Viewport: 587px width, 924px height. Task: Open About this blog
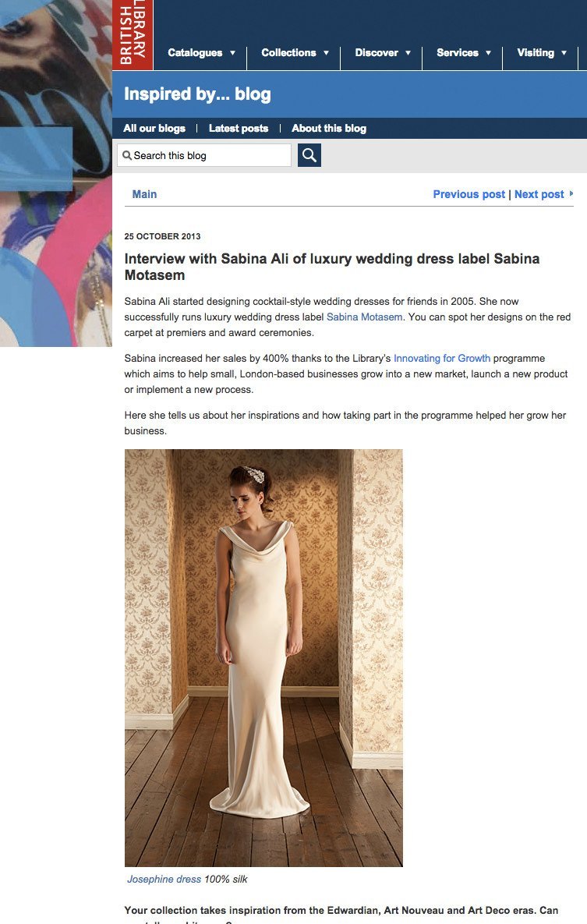(x=329, y=129)
